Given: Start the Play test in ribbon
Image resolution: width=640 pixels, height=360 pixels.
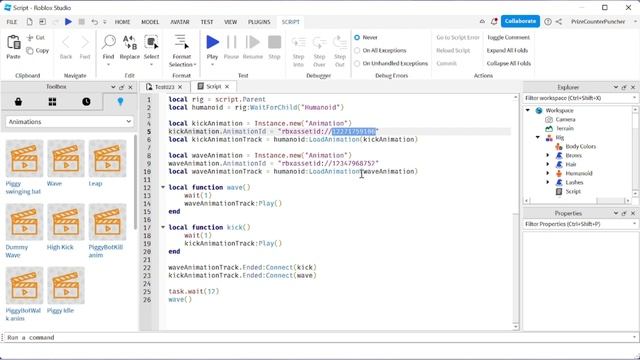Looking at the screenshot, I should tap(212, 42).
